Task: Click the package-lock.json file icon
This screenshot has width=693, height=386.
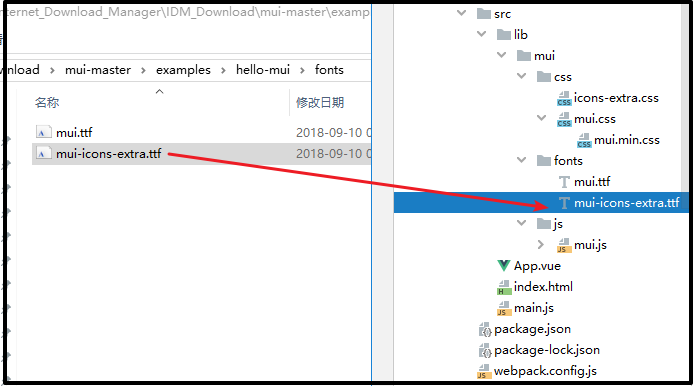Action: (485, 350)
